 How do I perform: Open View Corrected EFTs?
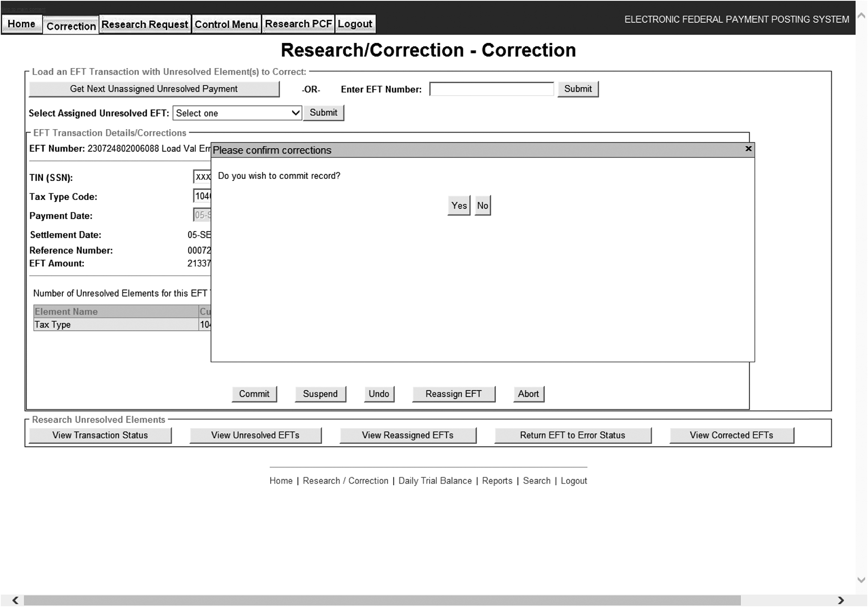[731, 435]
